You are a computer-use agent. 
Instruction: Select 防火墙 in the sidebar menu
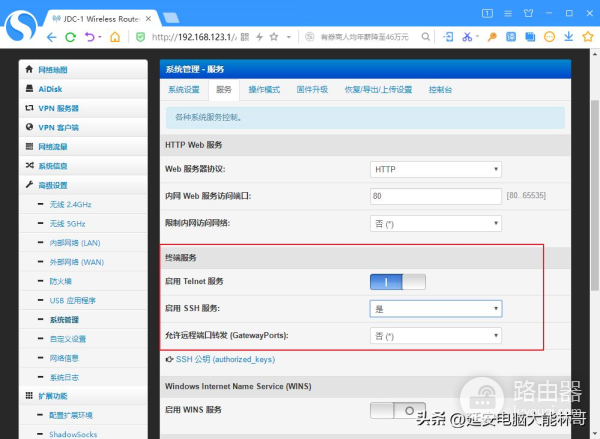click(61, 281)
